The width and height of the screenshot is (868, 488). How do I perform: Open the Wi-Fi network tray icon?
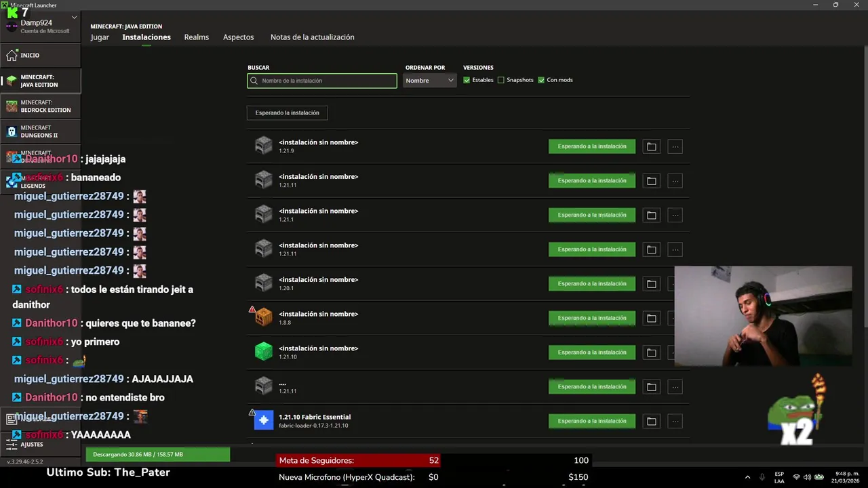[796, 477]
